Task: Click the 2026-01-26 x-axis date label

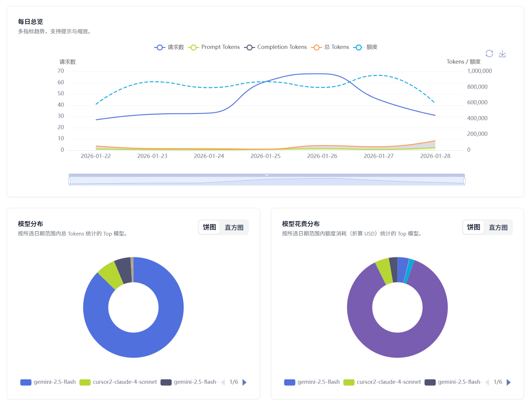Action: (322, 156)
